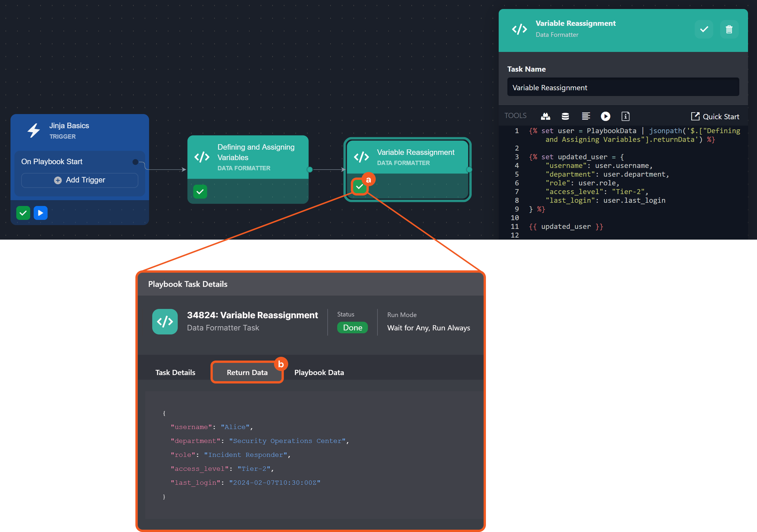Screen dimensions: 757x532
Task: Open the info document icon
Action: [625, 116]
